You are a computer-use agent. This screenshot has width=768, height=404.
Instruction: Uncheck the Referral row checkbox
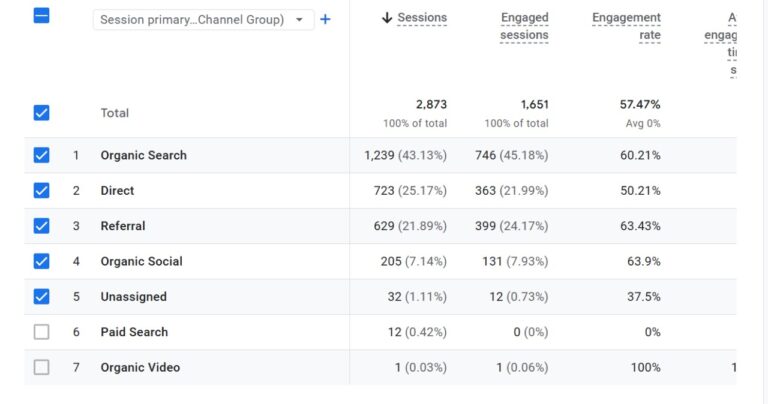coord(41,226)
